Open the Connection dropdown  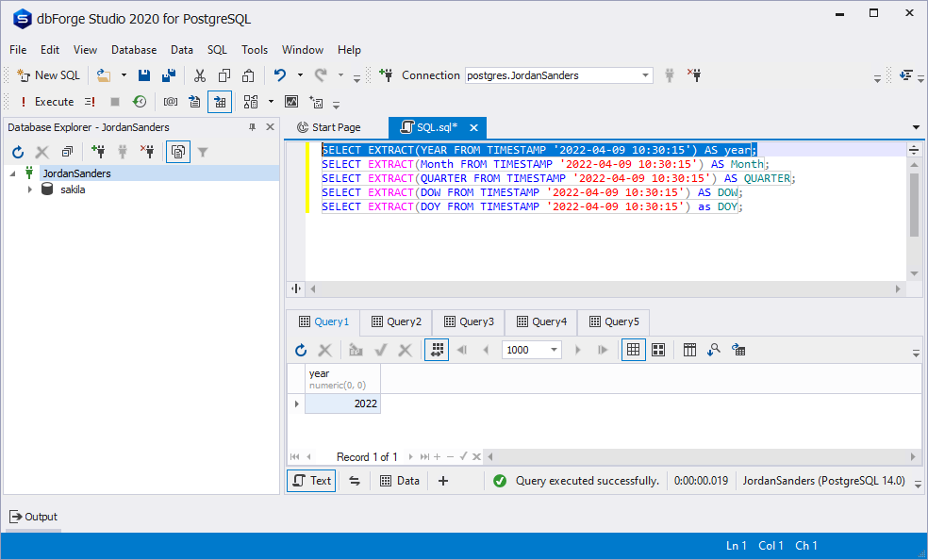(644, 75)
